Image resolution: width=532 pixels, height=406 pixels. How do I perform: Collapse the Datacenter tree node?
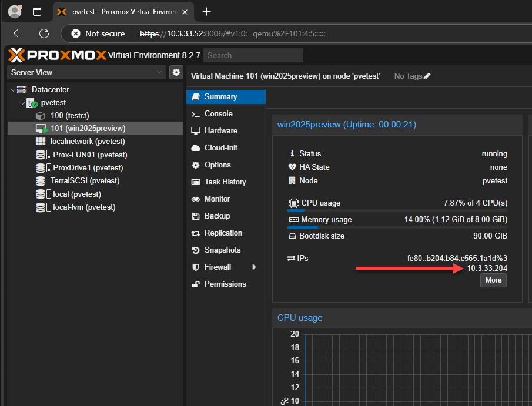(x=14, y=90)
